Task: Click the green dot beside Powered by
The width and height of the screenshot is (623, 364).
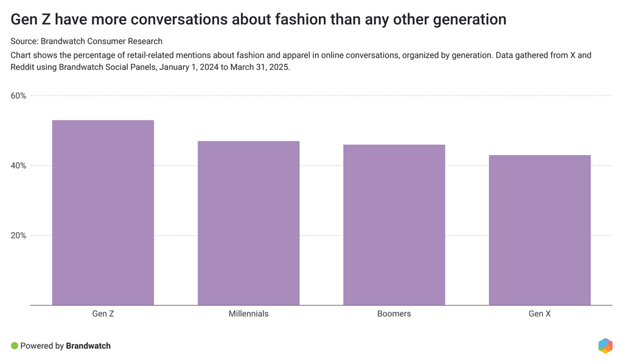Action: 15,346
